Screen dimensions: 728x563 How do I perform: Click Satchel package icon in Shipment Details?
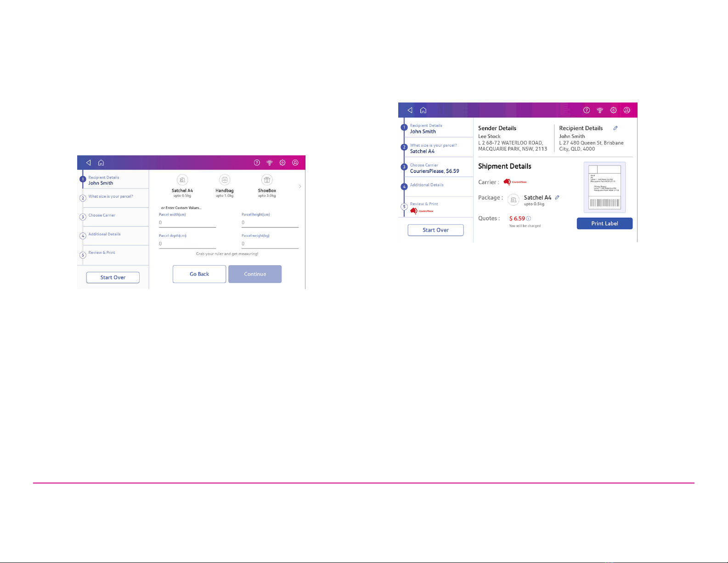[x=514, y=200]
